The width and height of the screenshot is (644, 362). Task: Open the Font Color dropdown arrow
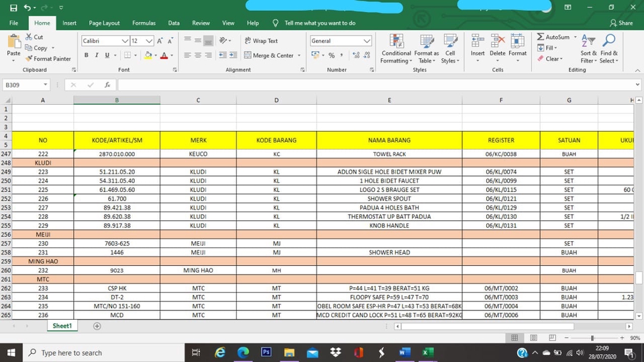click(x=172, y=55)
